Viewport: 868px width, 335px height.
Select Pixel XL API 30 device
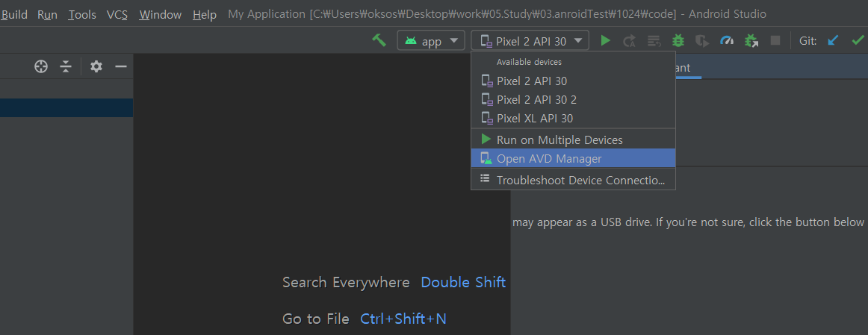click(x=573, y=118)
